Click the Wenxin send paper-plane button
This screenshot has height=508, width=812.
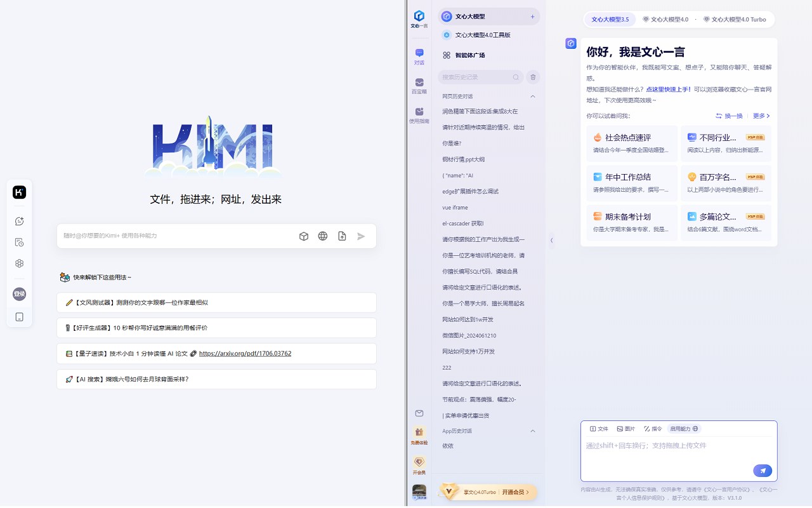(763, 471)
